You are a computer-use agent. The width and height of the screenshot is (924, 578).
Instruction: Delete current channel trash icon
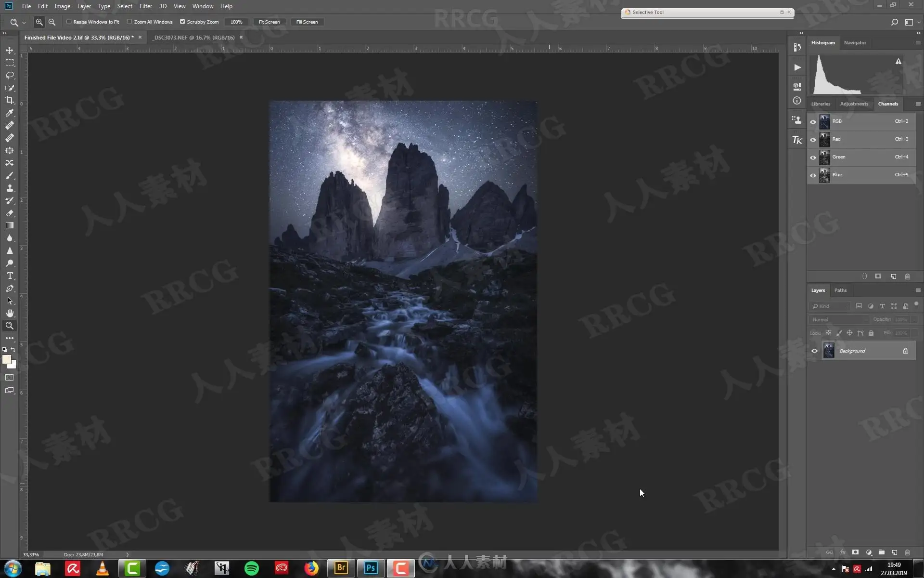pyautogui.click(x=907, y=276)
